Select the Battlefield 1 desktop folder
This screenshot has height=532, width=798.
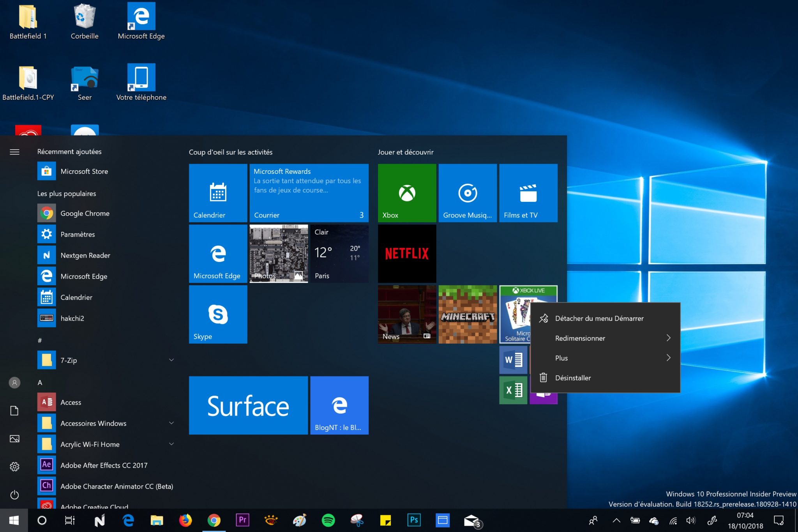click(28, 22)
